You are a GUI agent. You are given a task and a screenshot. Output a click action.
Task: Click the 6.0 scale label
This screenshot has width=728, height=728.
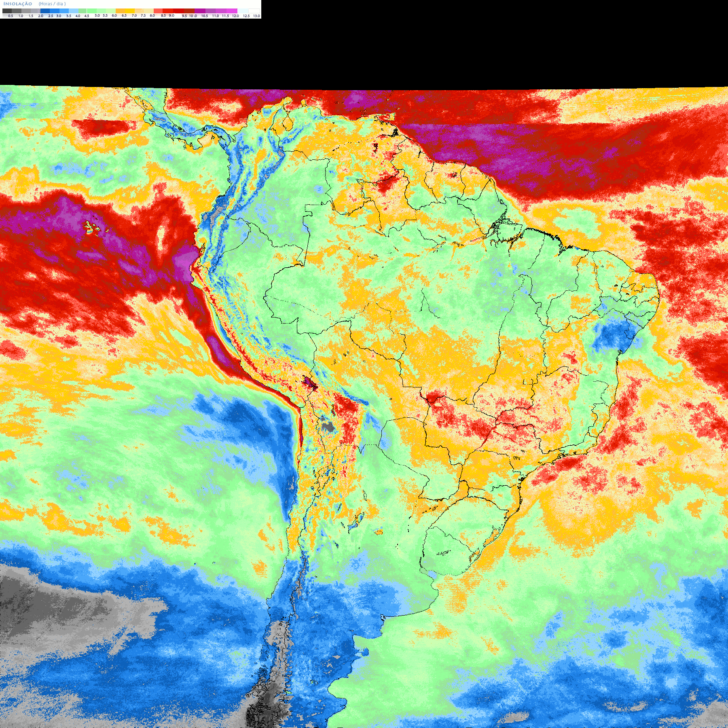[114, 15]
